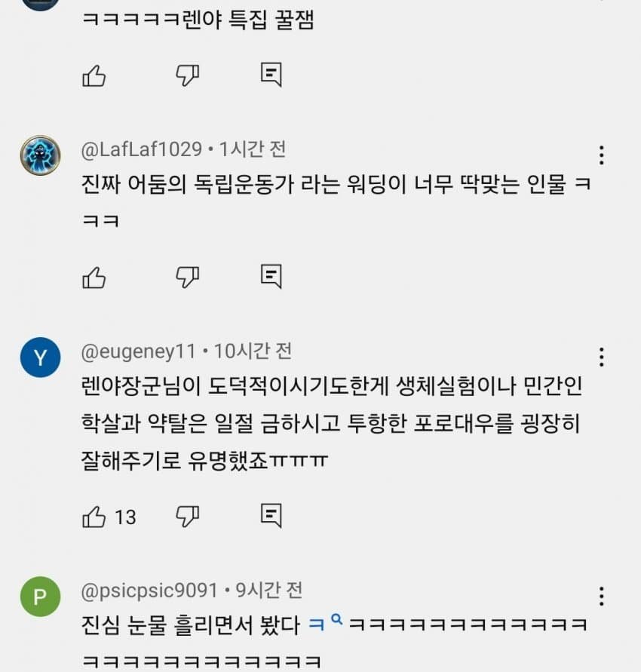Dislike the topmost visible comment
The image size is (641, 672).
[x=186, y=75]
